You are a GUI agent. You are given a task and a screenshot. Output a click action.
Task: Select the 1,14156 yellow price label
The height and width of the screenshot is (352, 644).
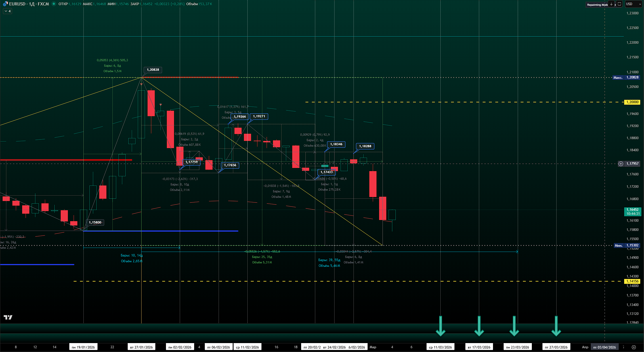(632, 281)
